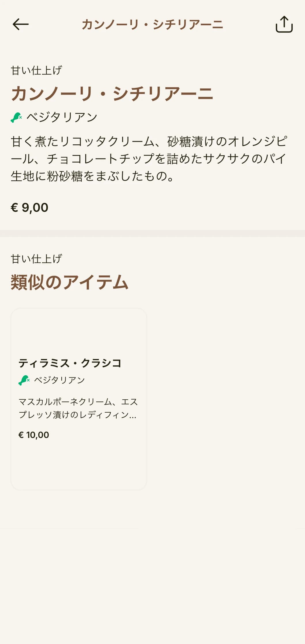Click the ベジタリアン label under the main title
This screenshot has width=305, height=644.
(62, 117)
